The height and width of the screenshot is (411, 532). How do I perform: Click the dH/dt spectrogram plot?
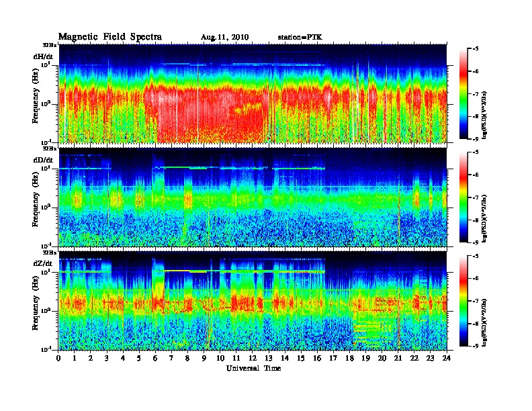coord(253,93)
